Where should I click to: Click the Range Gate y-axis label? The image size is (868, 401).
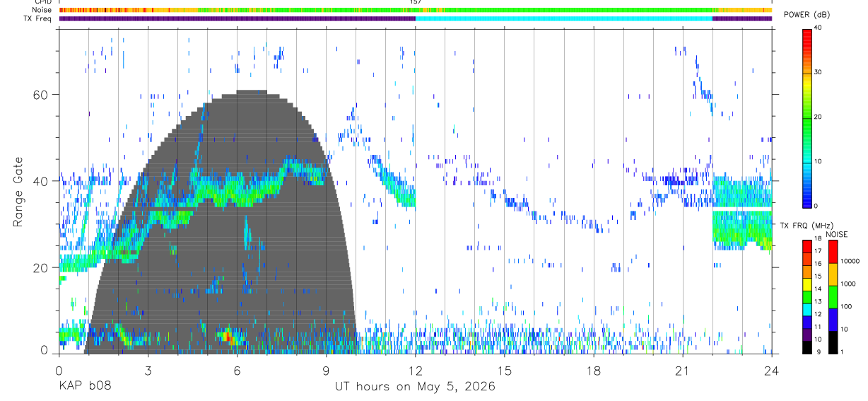click(x=18, y=193)
